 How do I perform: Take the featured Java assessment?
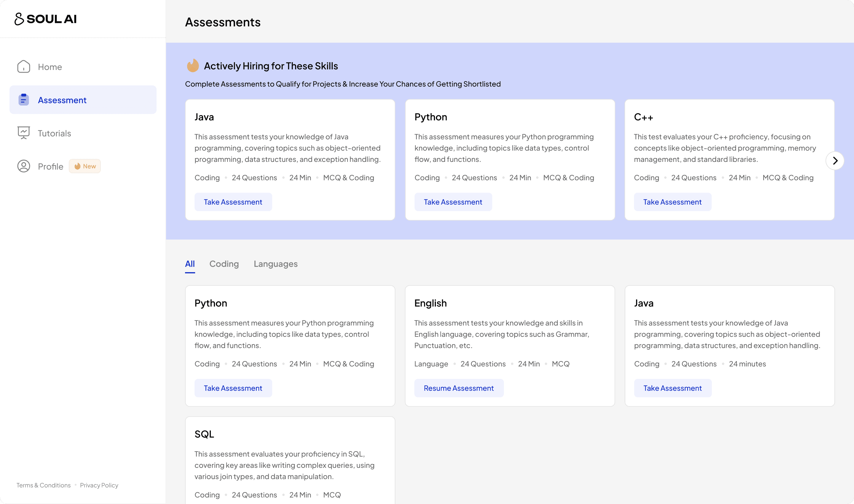pyautogui.click(x=233, y=202)
